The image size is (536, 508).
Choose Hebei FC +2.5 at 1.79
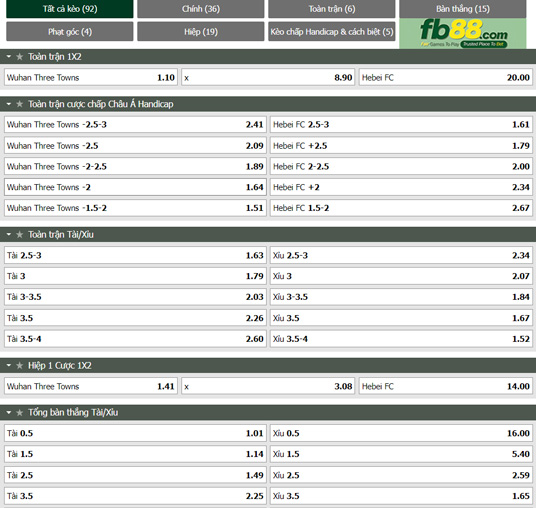click(401, 146)
